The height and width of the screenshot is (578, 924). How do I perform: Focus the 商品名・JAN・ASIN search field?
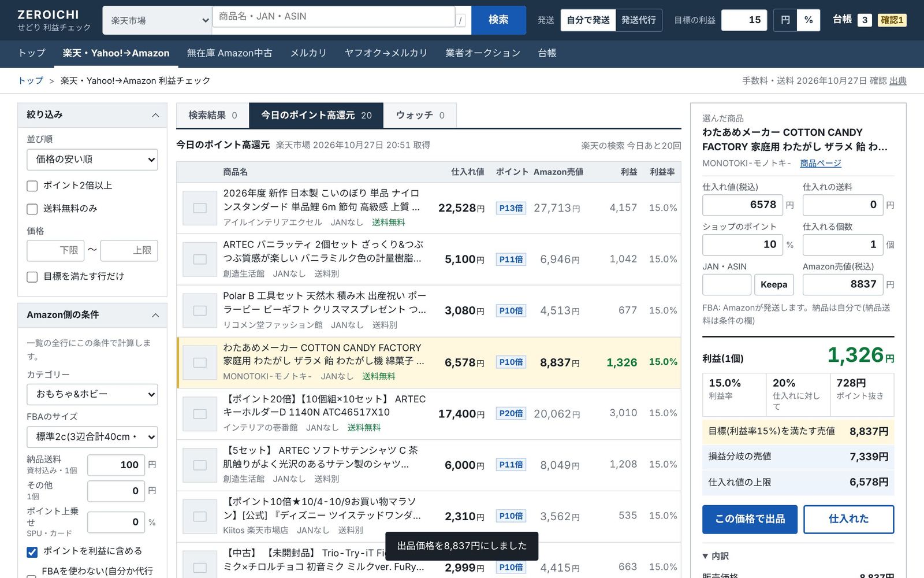(334, 17)
